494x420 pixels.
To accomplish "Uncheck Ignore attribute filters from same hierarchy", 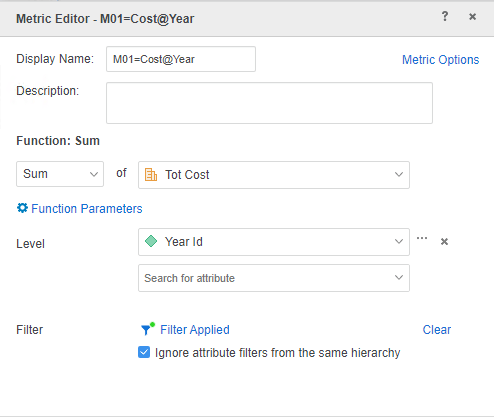I will click(144, 352).
